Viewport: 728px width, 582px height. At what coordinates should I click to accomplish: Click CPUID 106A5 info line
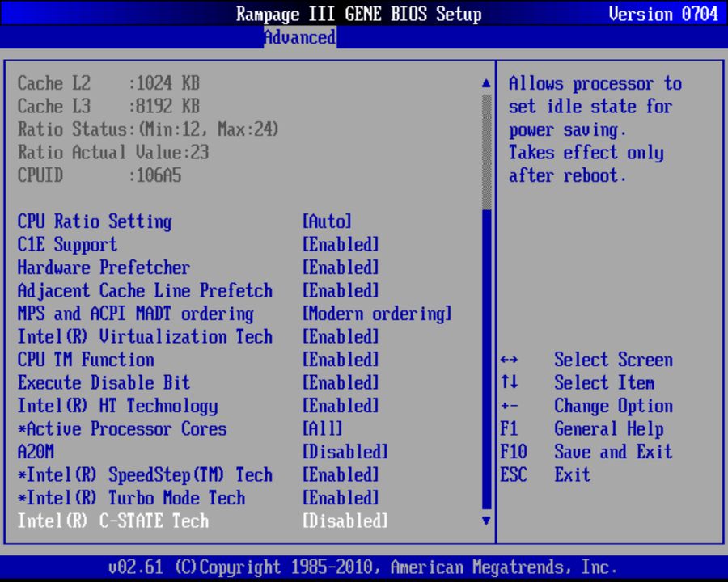click(99, 175)
